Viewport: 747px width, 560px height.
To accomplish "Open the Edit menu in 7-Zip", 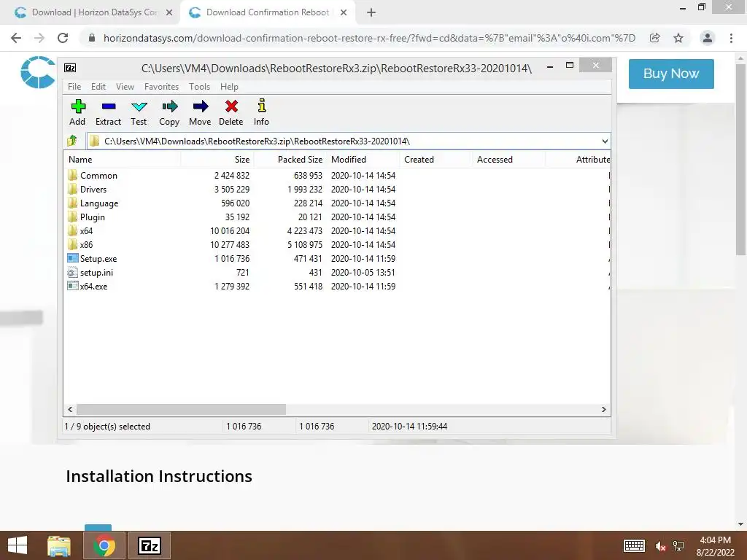I will 98,87.
